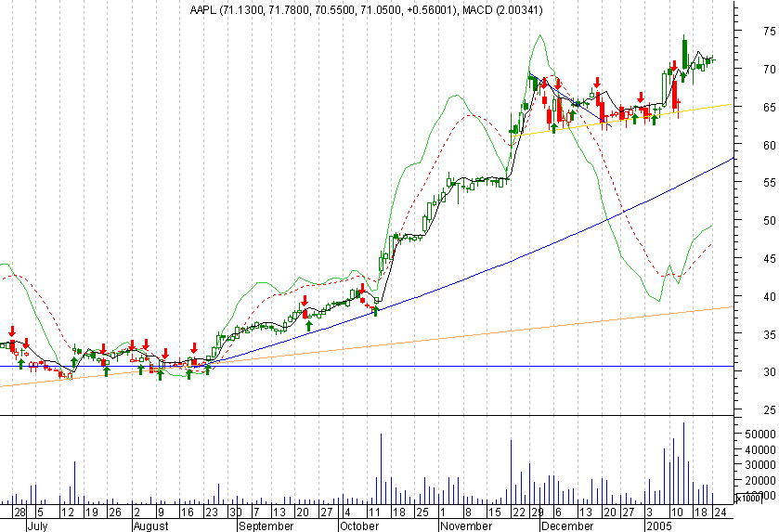Click the red sell arrow above the mid-December candle near 68

pyautogui.click(x=597, y=83)
